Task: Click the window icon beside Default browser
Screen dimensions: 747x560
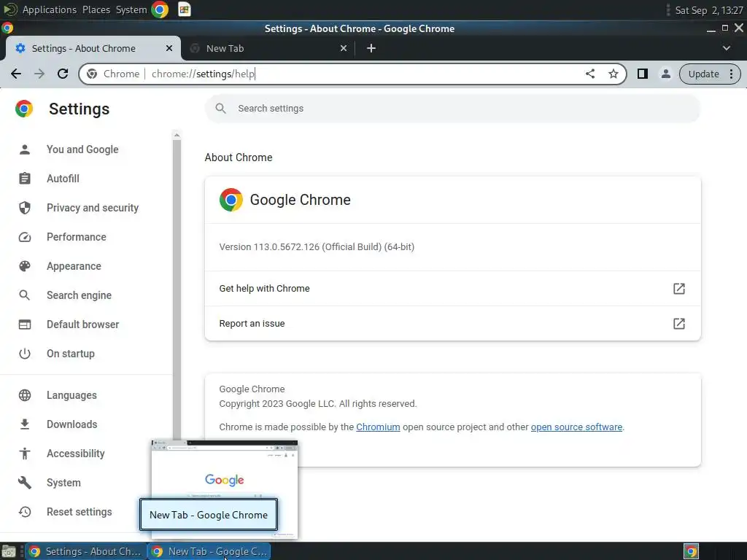Action: point(25,324)
